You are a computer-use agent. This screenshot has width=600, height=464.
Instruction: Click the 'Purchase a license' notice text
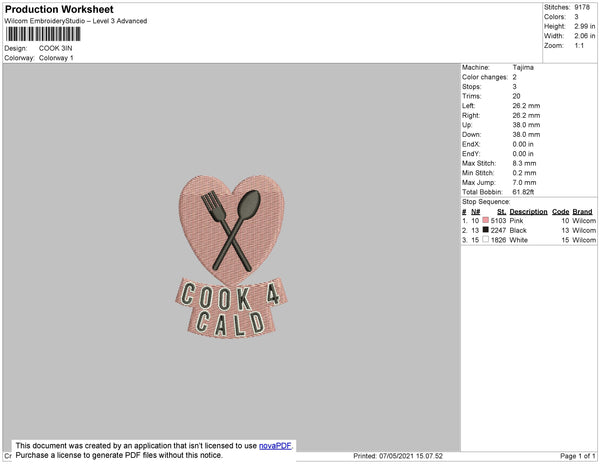coord(119,455)
